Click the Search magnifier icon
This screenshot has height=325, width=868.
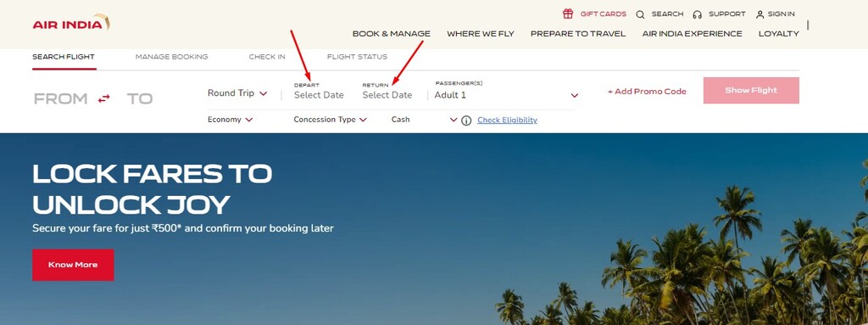tap(640, 14)
